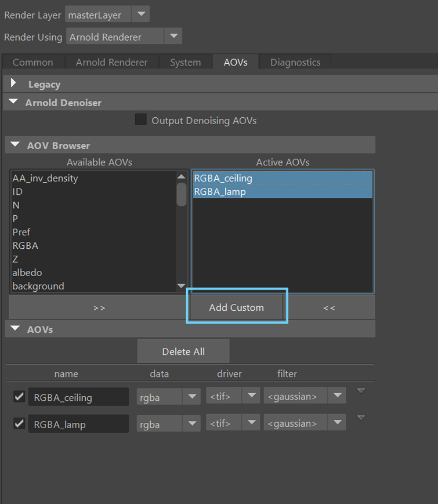Click scroll down arrow in Available AOVs
The height and width of the screenshot is (504, 438).
[182, 286]
